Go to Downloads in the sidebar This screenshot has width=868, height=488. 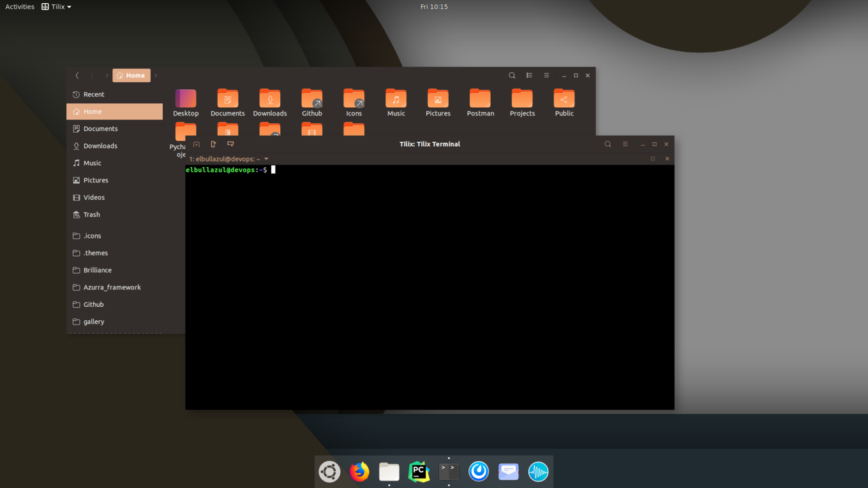click(x=114, y=146)
